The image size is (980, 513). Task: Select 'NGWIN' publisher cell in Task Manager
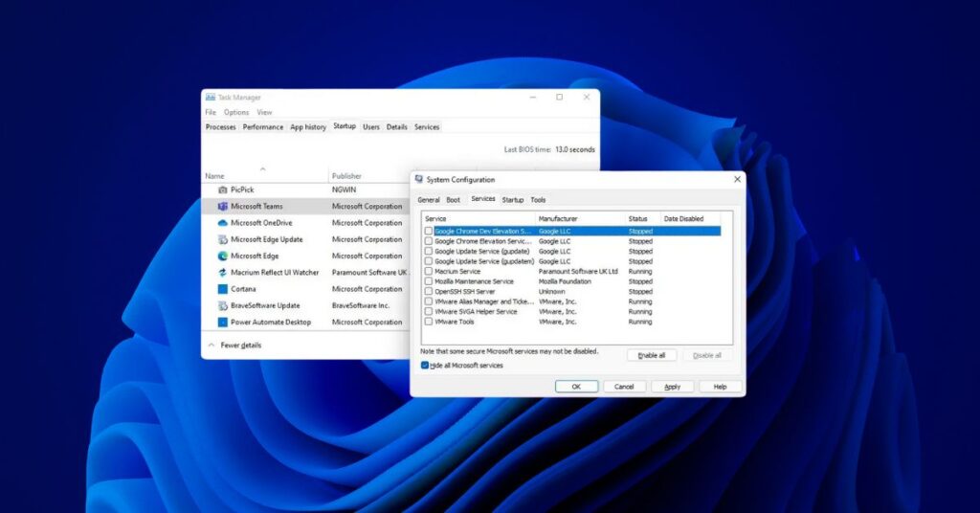(344, 190)
